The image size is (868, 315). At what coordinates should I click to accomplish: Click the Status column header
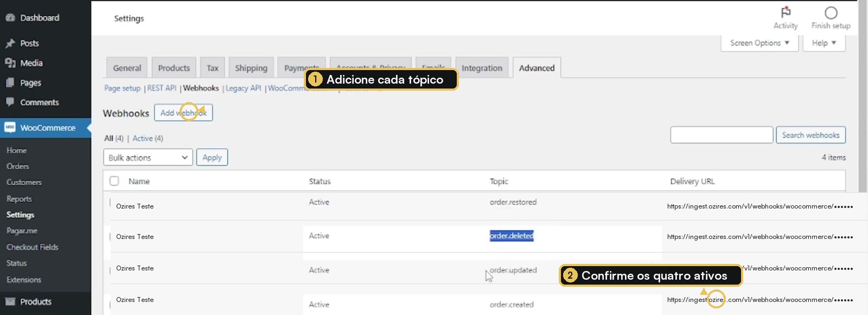pyautogui.click(x=320, y=181)
